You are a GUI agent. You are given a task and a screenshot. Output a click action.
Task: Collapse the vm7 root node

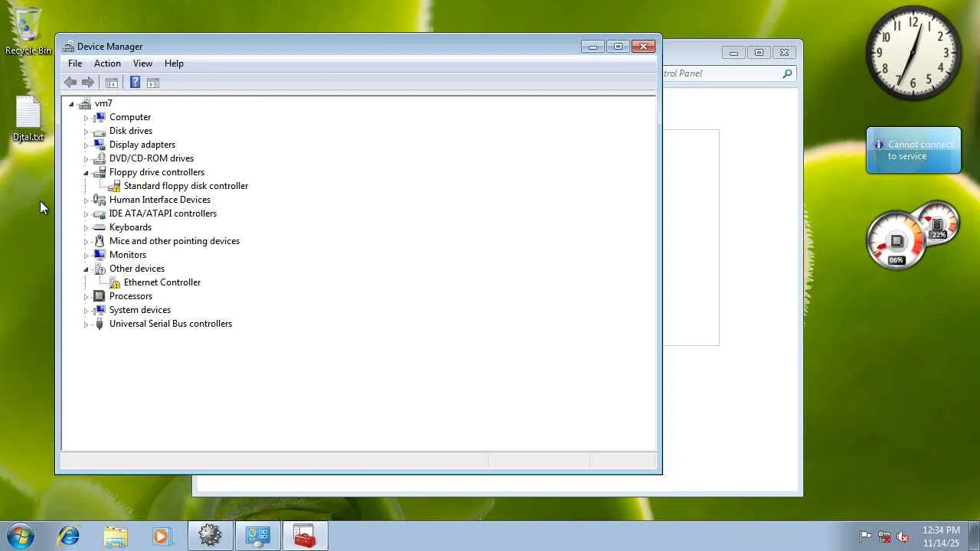(71, 104)
